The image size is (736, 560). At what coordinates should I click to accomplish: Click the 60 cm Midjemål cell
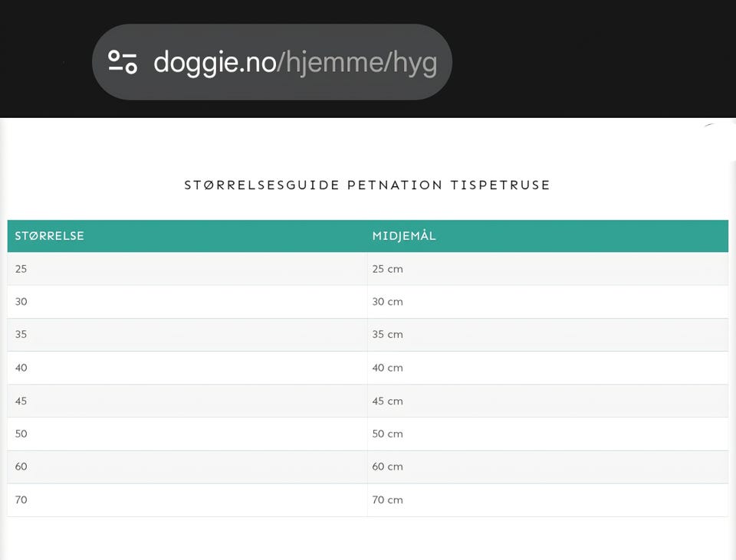click(387, 467)
